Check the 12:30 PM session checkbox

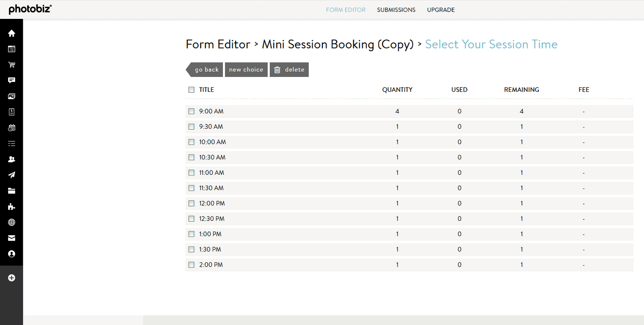click(x=191, y=219)
